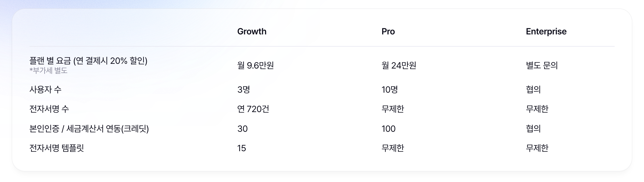Click 무제한 in Enterprise's 전자서명 템플릿 row
This screenshot has width=644, height=182.
pyautogui.click(x=537, y=148)
